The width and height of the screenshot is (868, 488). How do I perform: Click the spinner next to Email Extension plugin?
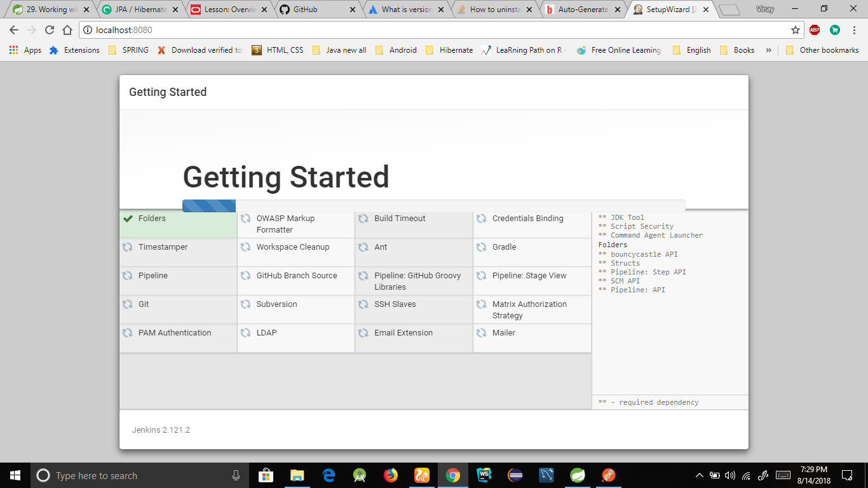[363, 332]
